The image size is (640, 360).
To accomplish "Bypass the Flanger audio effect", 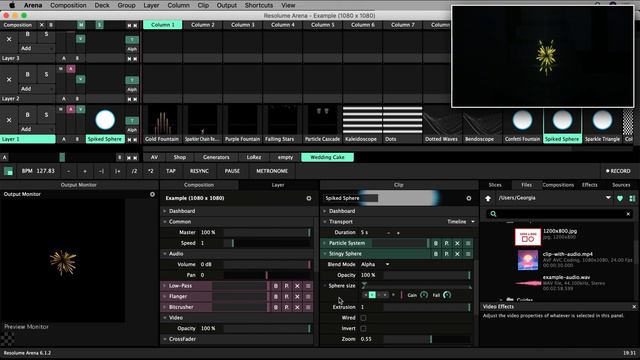I will (x=276, y=297).
